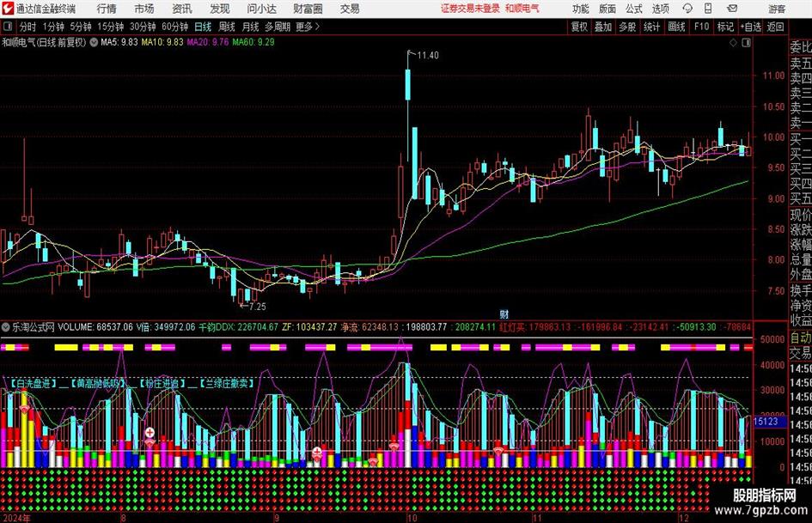The image size is (812, 523).
Task: Open the F10 company info button
Action: pyautogui.click(x=701, y=27)
